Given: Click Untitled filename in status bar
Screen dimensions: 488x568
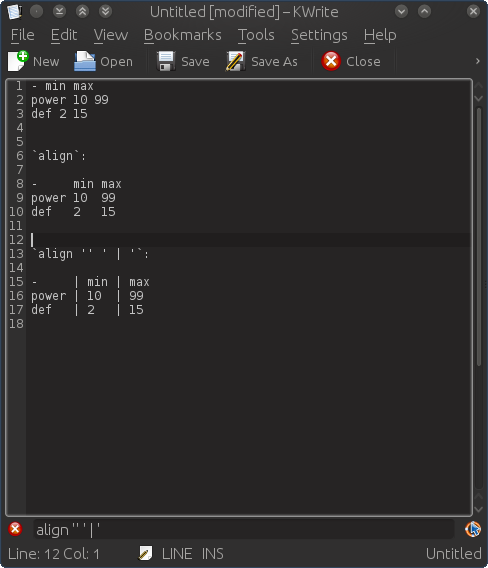Looking at the screenshot, I should point(454,554).
